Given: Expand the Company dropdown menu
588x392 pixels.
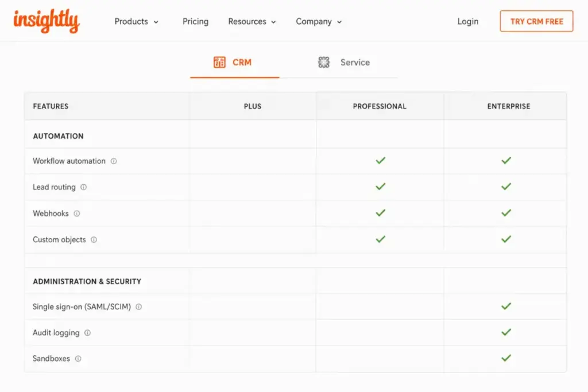Looking at the screenshot, I should coord(319,21).
